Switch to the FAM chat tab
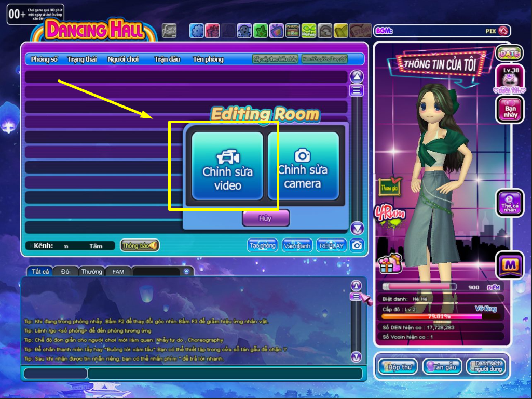Image resolution: width=532 pixels, height=399 pixels. 118,271
